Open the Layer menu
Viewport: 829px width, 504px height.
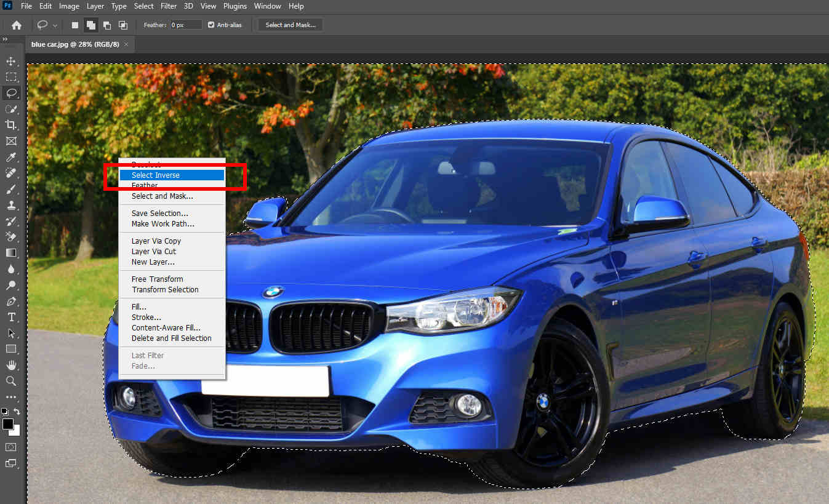point(95,6)
